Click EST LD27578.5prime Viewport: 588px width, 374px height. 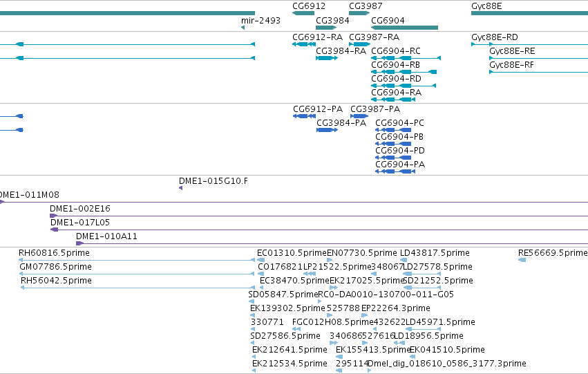pos(421,274)
